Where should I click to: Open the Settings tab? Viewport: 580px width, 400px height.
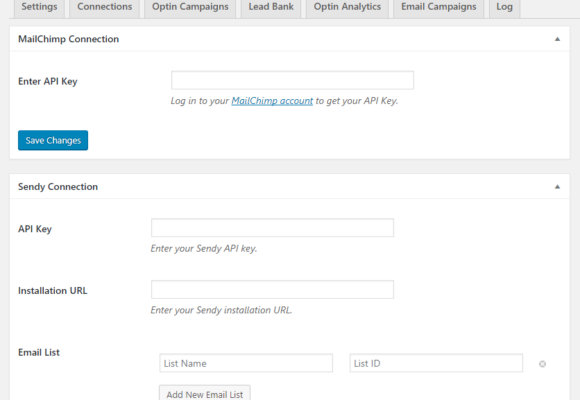[39, 7]
